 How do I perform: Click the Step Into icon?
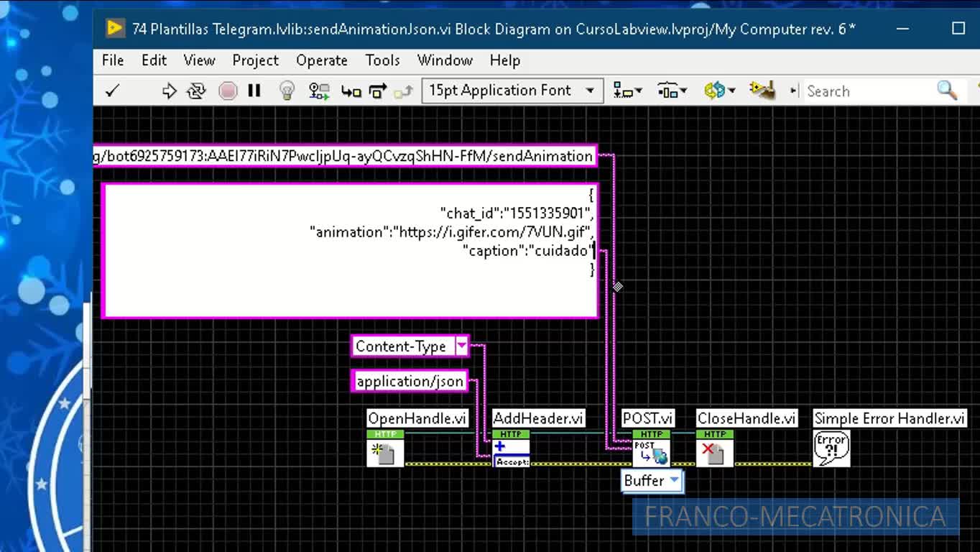(351, 91)
